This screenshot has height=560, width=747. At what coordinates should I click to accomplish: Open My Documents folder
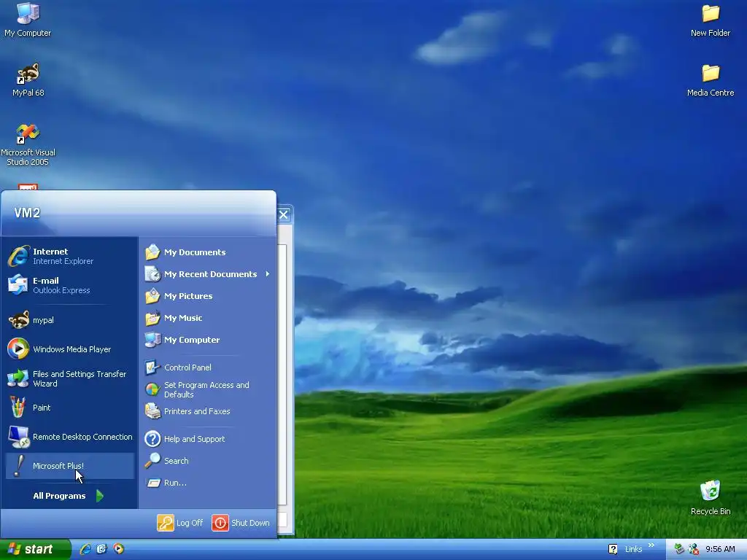(207, 252)
